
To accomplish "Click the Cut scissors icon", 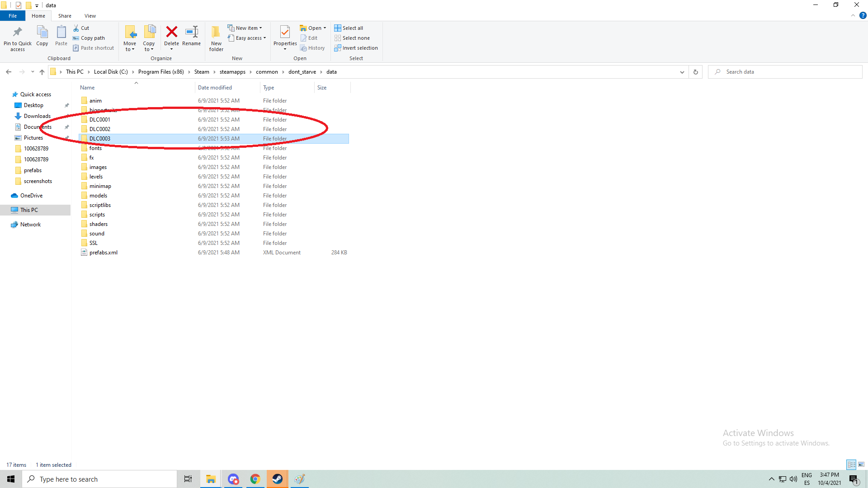I will pos(76,28).
